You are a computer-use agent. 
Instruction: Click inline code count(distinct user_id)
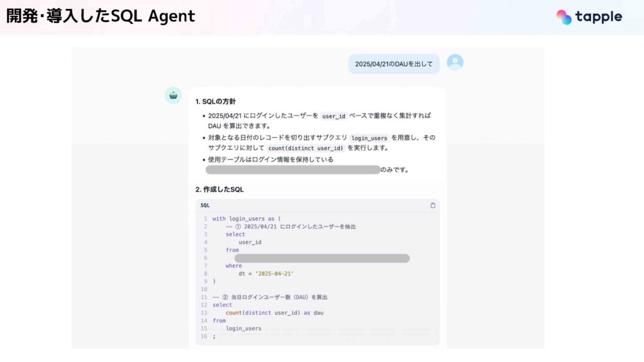pyautogui.click(x=305, y=148)
